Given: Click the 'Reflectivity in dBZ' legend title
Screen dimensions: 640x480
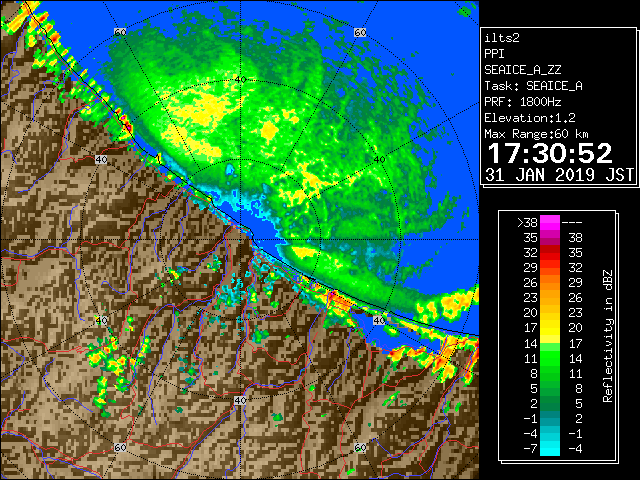Looking at the screenshot, I should pos(608,336).
